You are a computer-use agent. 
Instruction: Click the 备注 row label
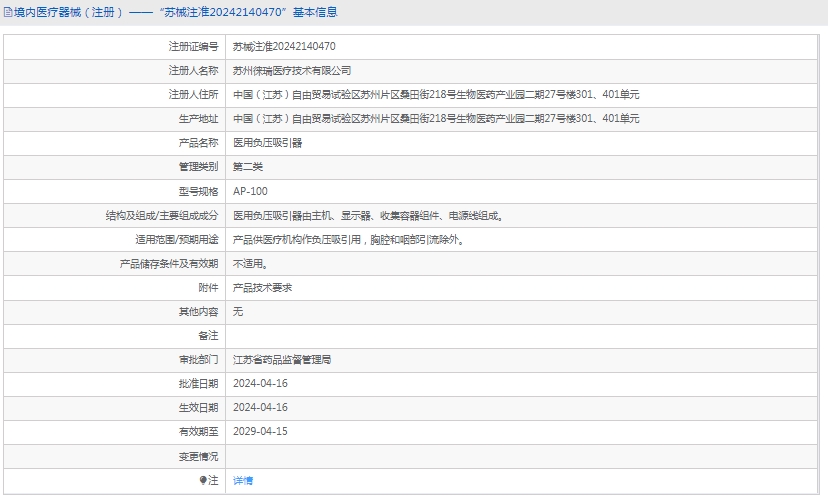[x=207, y=336]
